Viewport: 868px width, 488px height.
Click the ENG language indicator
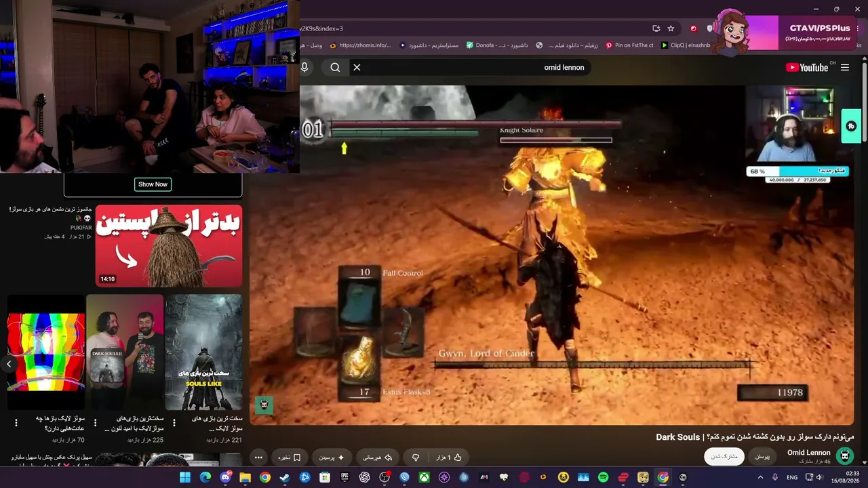792,477
